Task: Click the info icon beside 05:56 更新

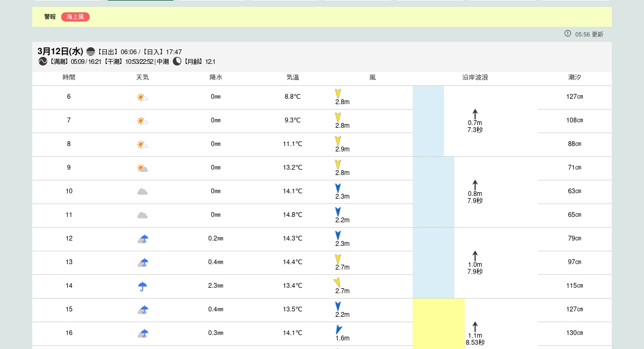Action: tap(568, 33)
